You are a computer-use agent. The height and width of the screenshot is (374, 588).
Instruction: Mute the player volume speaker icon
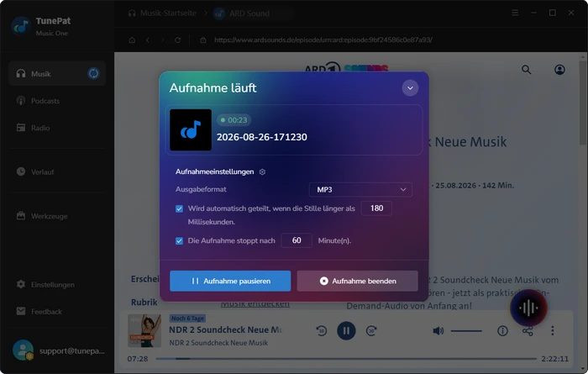438,330
